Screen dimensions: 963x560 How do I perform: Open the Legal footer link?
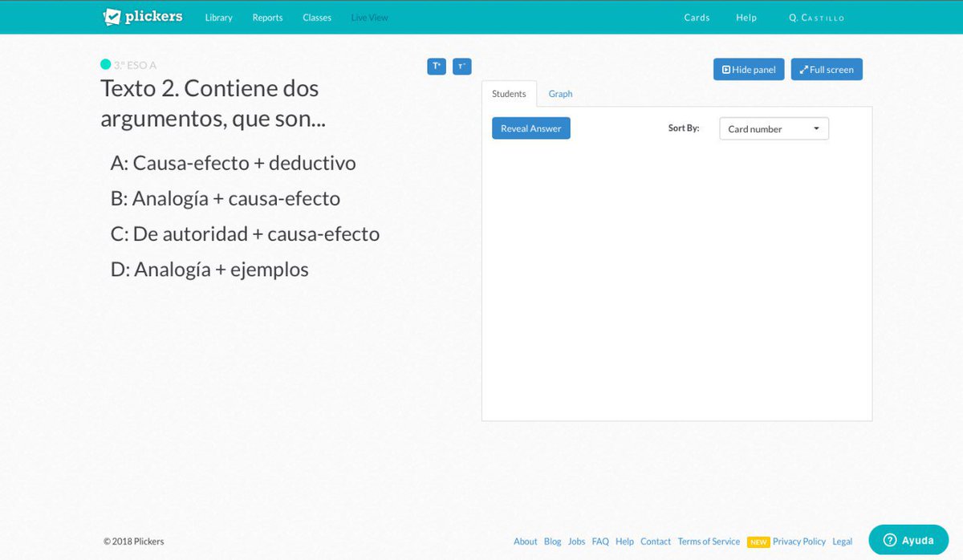pos(842,542)
